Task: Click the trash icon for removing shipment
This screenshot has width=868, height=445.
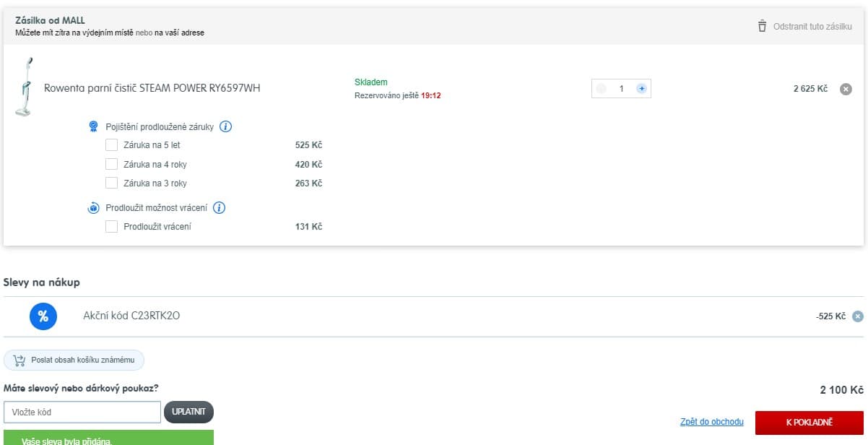Action: click(x=762, y=26)
